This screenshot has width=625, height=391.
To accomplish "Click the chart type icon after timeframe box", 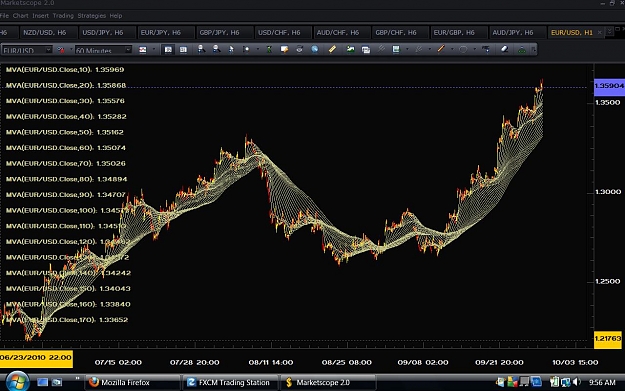I will [143, 50].
